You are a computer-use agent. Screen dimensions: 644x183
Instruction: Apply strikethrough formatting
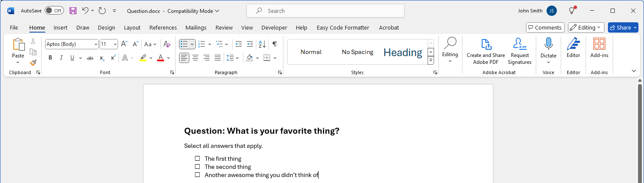pyautogui.click(x=90, y=58)
